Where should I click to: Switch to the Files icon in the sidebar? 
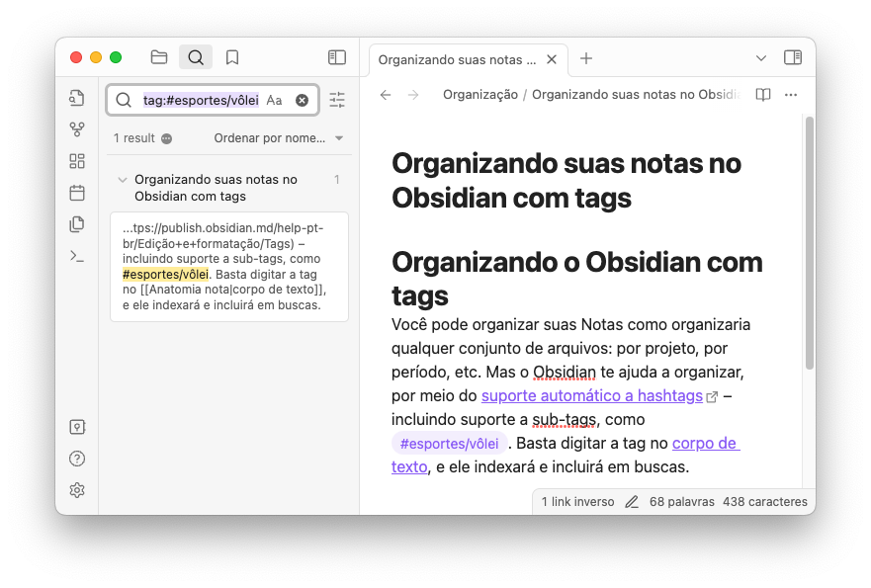click(x=159, y=57)
